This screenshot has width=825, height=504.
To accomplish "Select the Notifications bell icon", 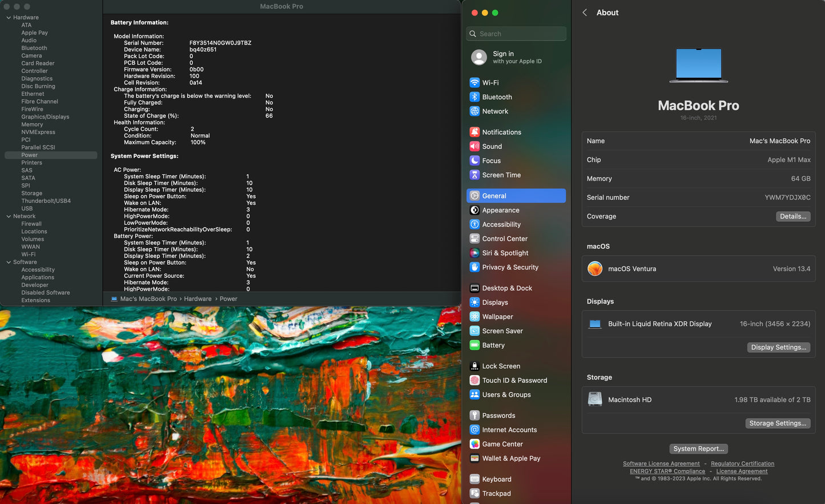I will pos(474,132).
